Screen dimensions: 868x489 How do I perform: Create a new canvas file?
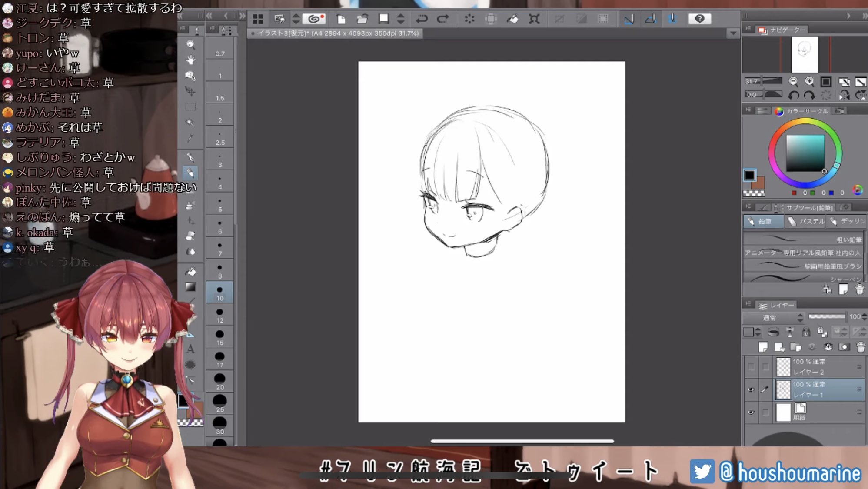pos(341,19)
